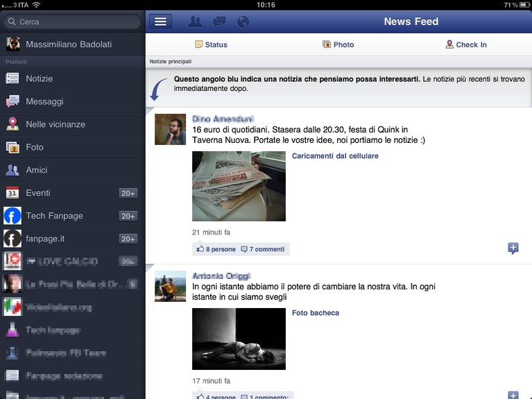The width and height of the screenshot is (532, 399).
Task: Tap the Status note icon
Action: [x=198, y=44]
